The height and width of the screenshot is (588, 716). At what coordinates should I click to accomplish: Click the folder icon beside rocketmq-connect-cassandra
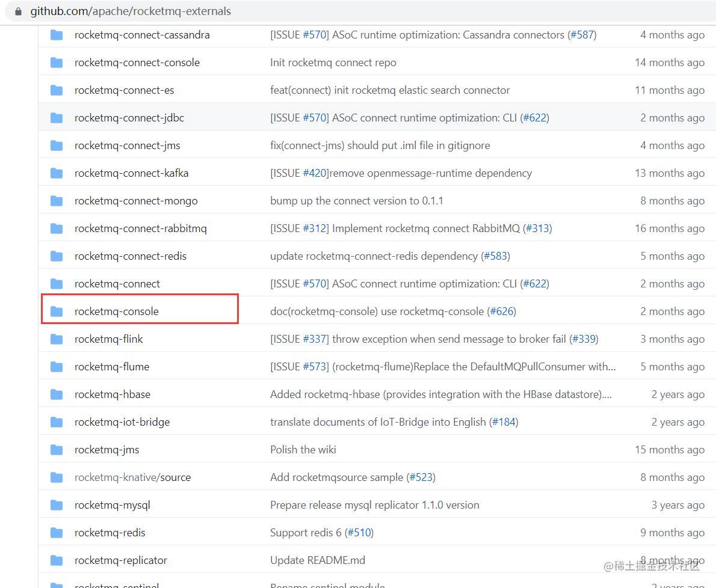[56, 35]
